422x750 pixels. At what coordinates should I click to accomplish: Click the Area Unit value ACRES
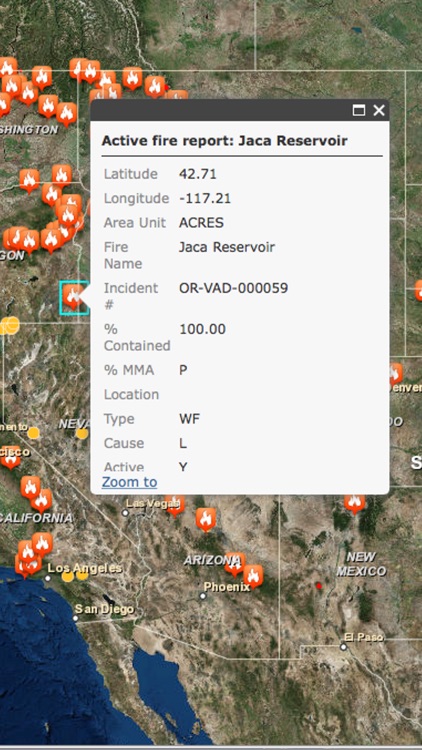click(x=201, y=222)
